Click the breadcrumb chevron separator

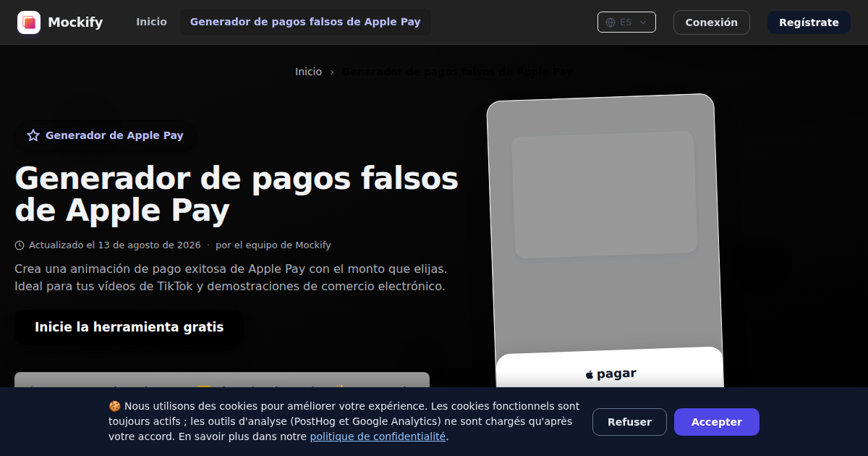coord(332,72)
